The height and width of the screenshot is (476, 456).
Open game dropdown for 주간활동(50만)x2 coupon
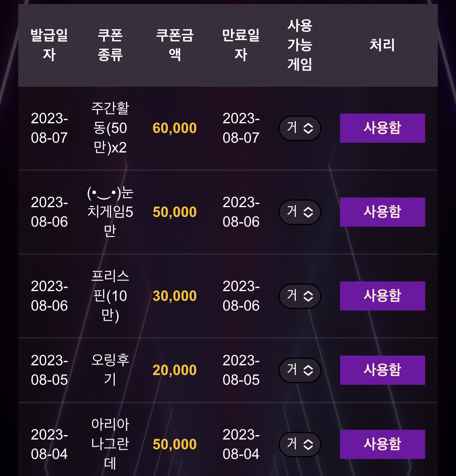pos(300,128)
